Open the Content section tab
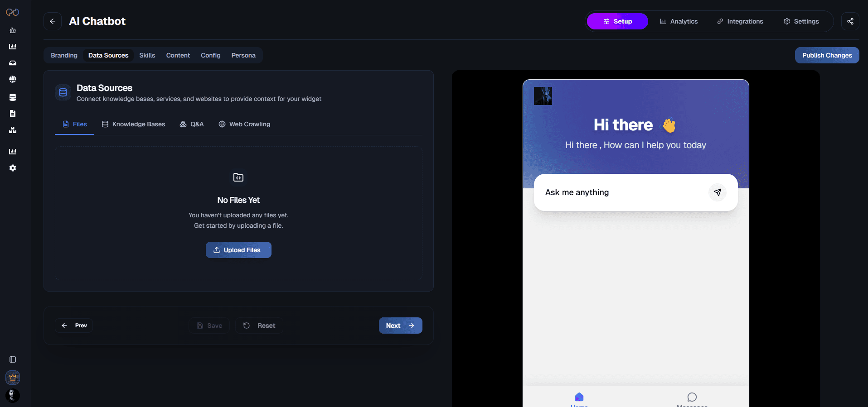This screenshot has height=407, width=868. coord(178,55)
